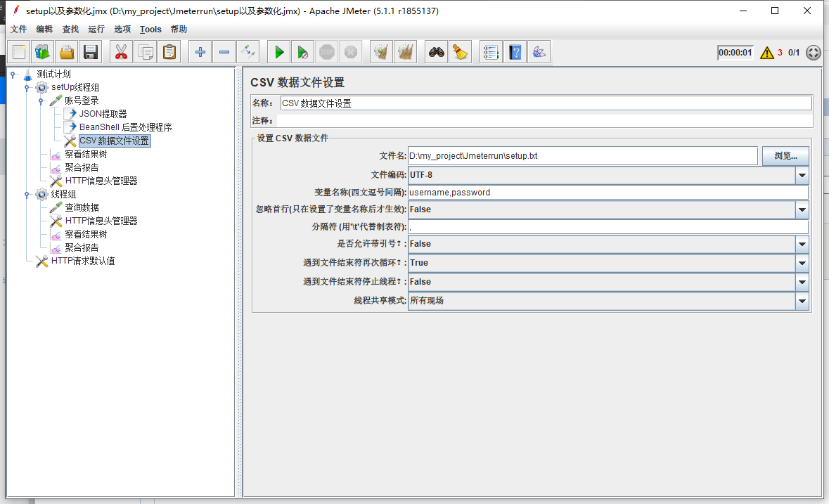Click the 分隔符 delimiter field
This screenshot has width=829, height=504.
[608, 227]
